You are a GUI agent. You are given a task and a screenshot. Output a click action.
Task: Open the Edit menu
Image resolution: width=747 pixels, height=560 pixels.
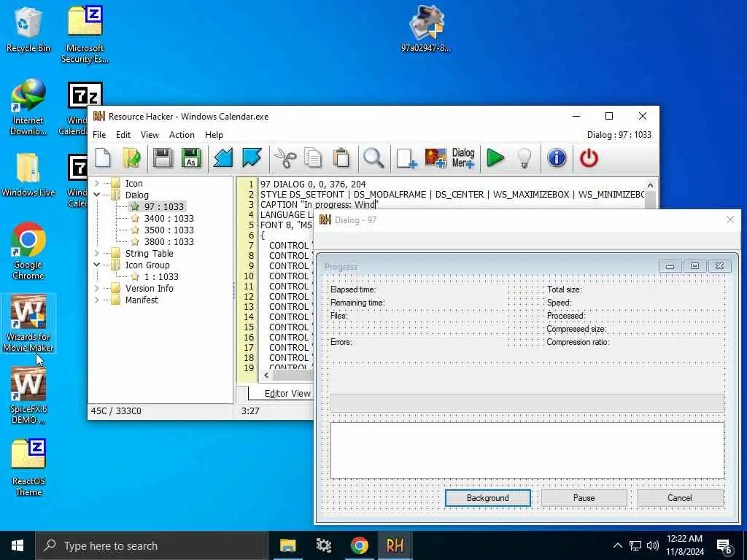pos(123,135)
